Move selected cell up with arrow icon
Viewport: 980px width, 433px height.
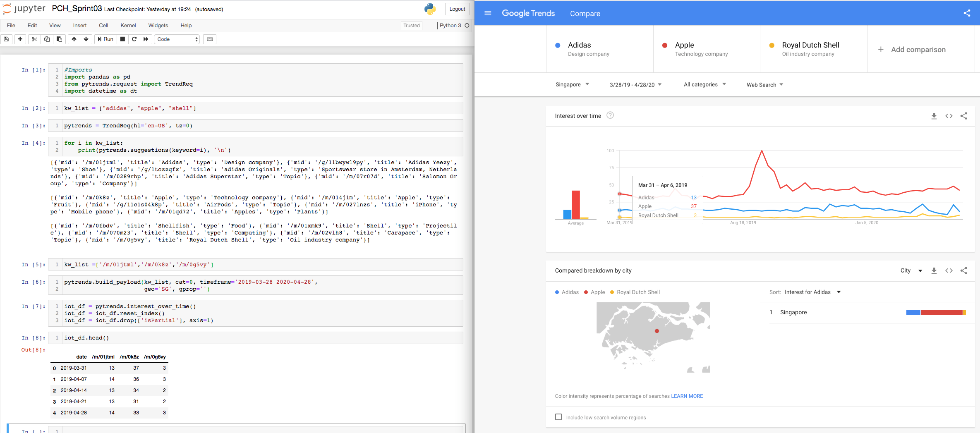[x=74, y=39]
